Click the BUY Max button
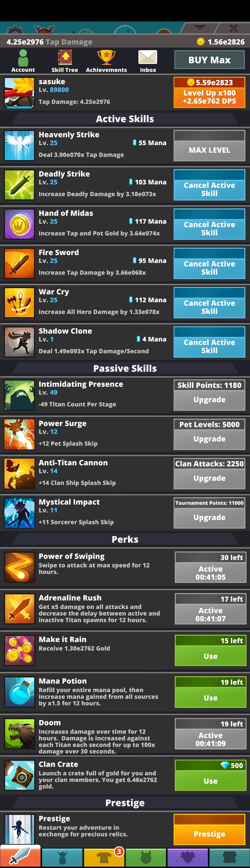The image size is (250, 868). [209, 60]
